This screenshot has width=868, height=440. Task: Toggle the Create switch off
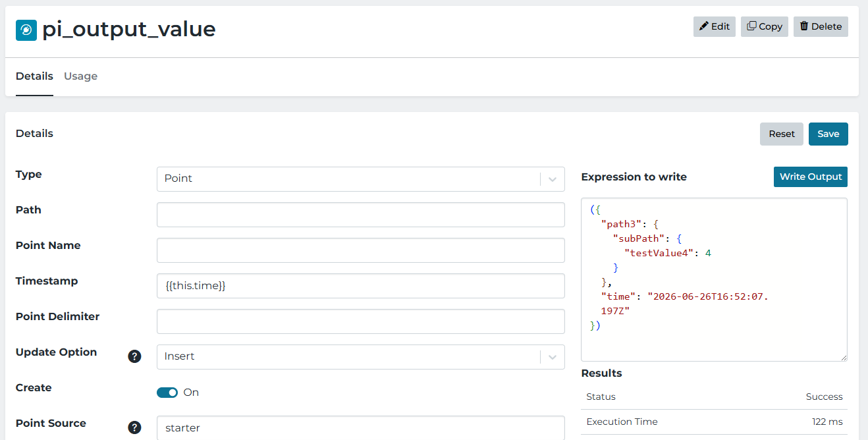pos(167,393)
